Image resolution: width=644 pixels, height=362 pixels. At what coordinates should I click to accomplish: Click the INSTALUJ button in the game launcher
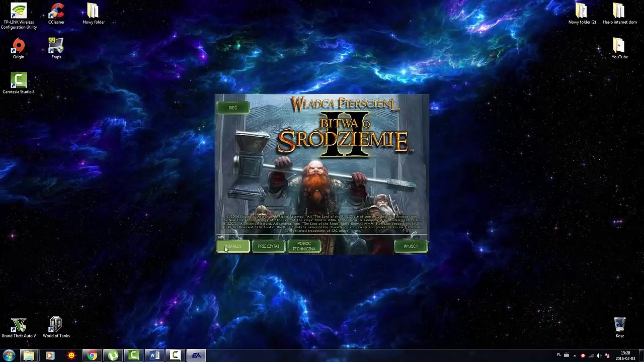coord(233,246)
